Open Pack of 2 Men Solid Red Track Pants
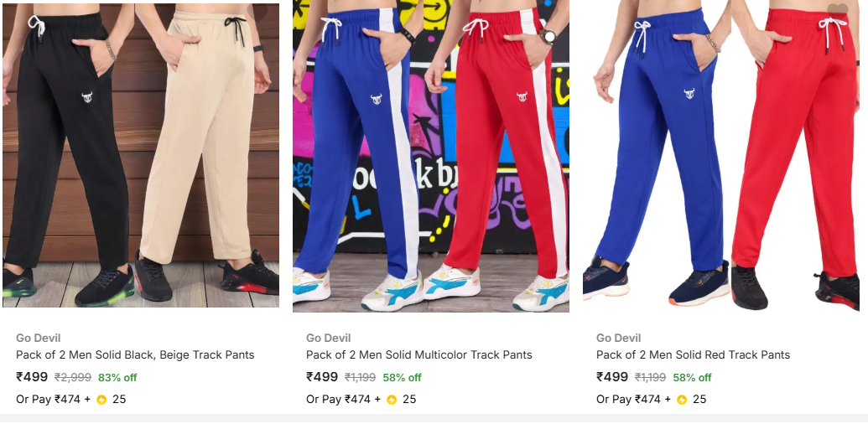 click(x=693, y=355)
